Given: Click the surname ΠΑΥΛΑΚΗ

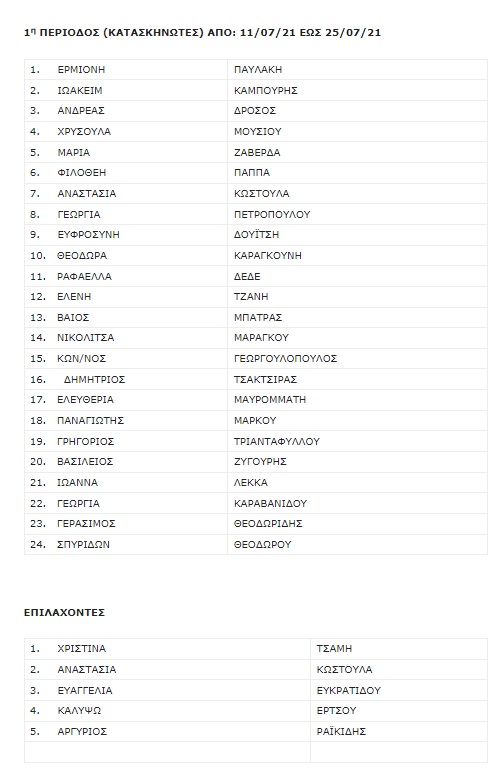Looking at the screenshot, I should click(x=258, y=70).
